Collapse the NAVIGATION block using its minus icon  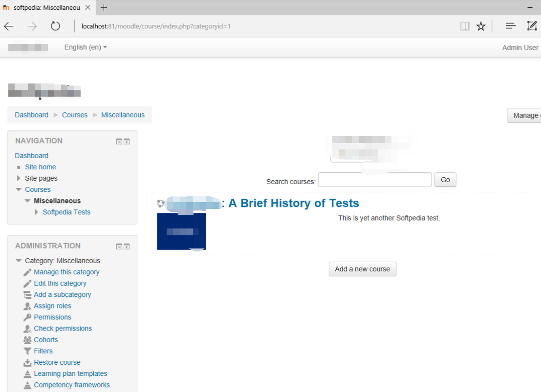(119, 141)
